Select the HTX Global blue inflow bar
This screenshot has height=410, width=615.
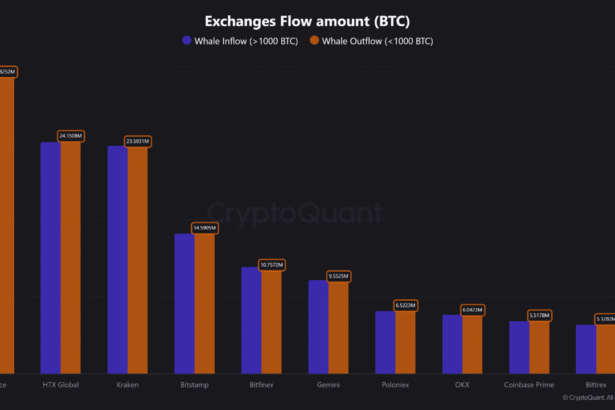(x=50, y=258)
